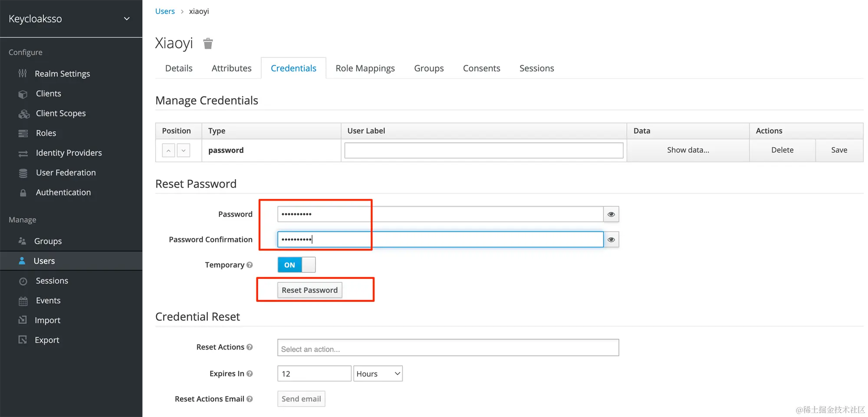Click the Identity Providers arrows icon

point(23,153)
